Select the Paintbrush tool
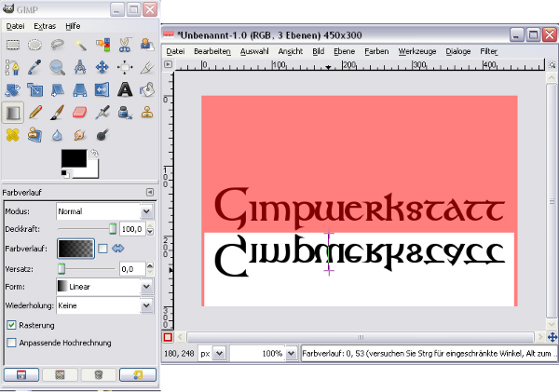 tap(58, 113)
